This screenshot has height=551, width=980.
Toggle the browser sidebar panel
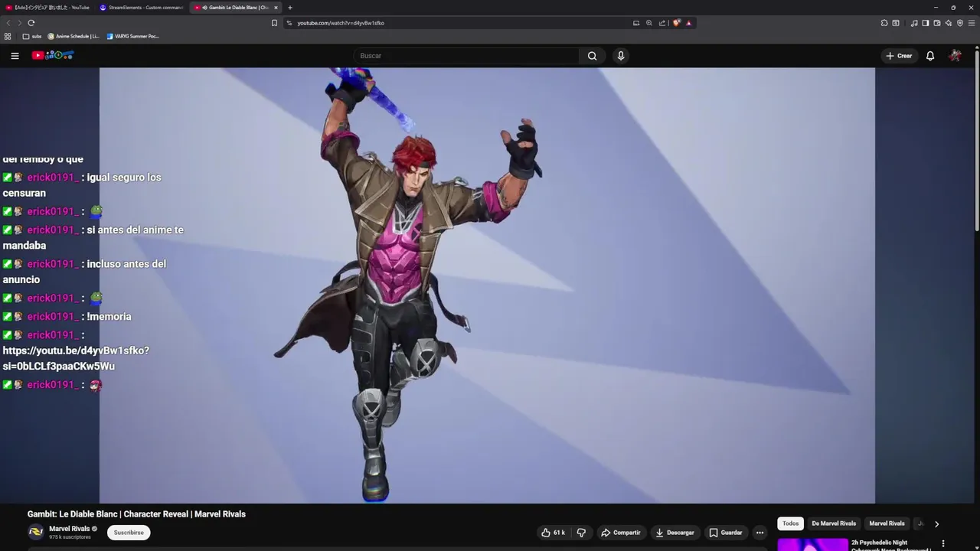[x=926, y=23]
